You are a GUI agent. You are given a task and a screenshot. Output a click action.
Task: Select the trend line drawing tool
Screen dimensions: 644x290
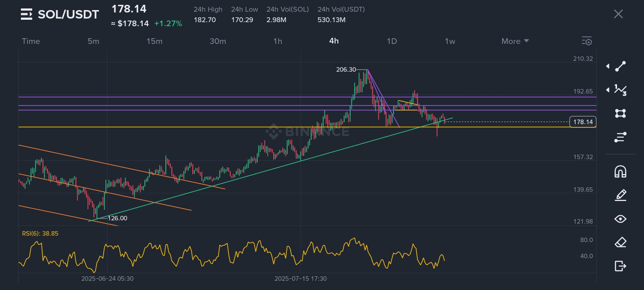click(x=621, y=66)
